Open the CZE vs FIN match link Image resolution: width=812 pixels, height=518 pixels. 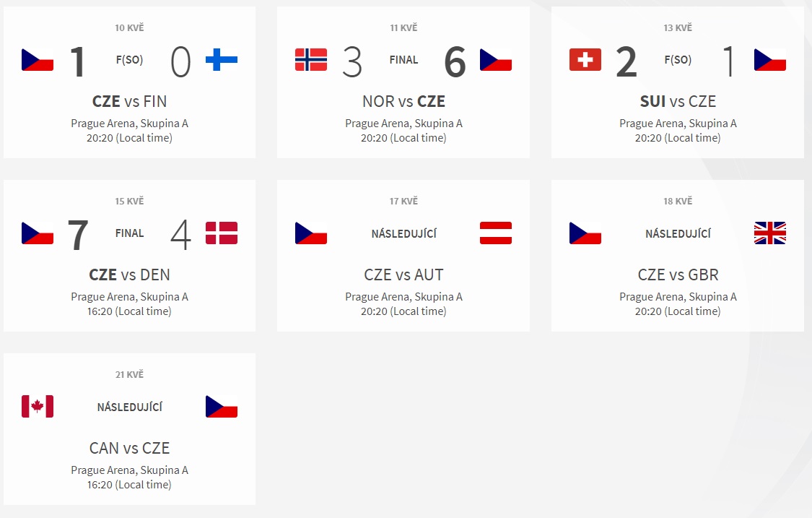pos(129,101)
